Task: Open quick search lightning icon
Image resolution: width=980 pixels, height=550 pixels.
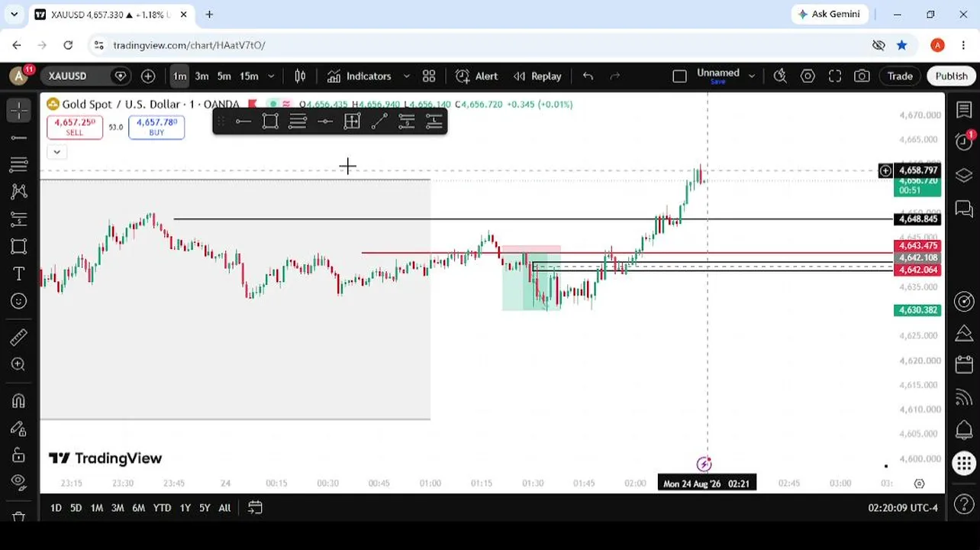Action: point(780,76)
